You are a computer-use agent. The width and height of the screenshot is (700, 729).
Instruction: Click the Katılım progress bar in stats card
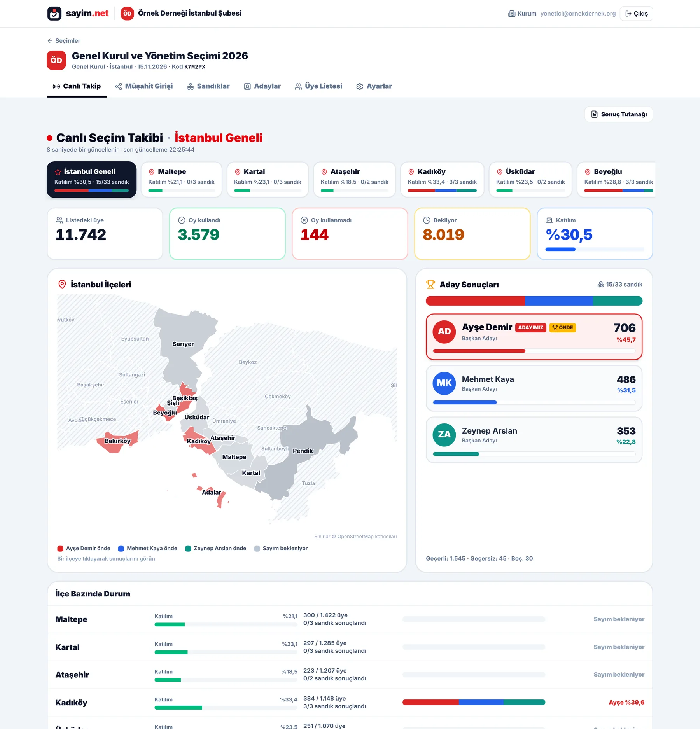pyautogui.click(x=595, y=249)
